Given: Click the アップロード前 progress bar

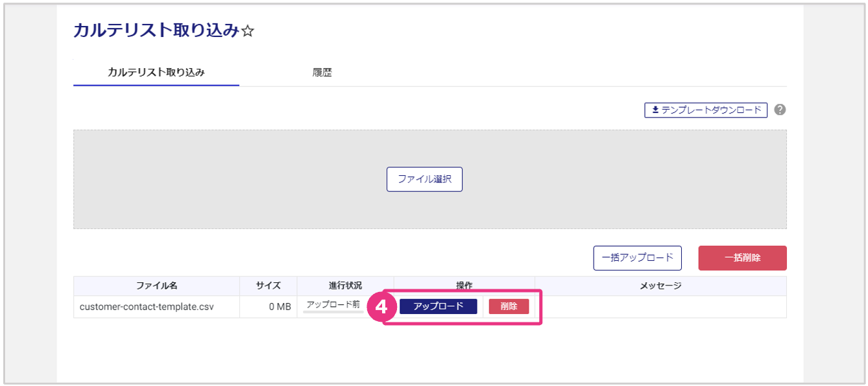Looking at the screenshot, I should 333,312.
